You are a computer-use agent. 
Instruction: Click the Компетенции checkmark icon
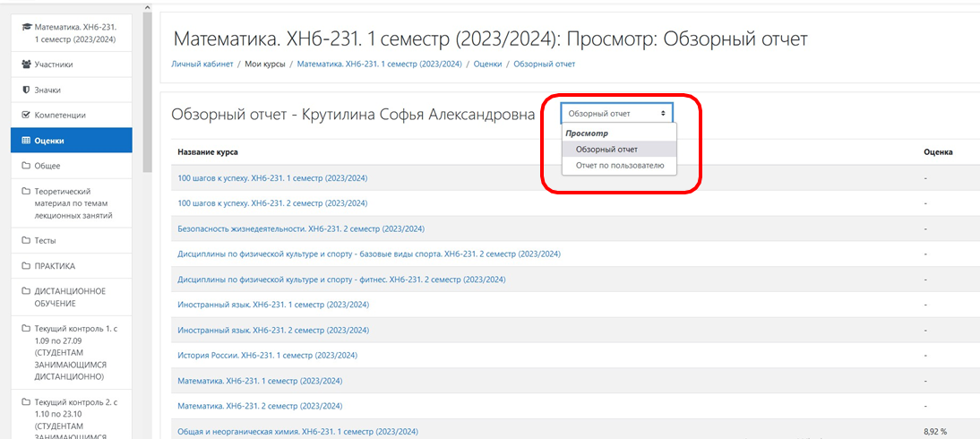[x=26, y=115]
